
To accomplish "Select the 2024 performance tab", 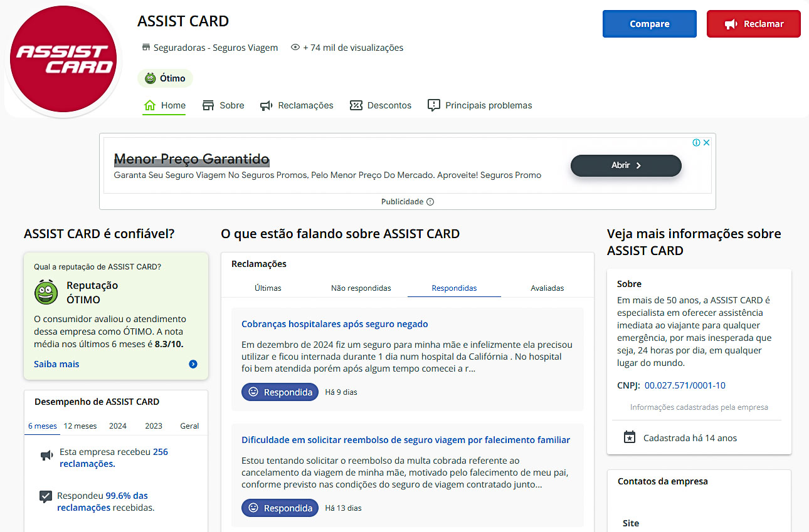I will pyautogui.click(x=118, y=425).
